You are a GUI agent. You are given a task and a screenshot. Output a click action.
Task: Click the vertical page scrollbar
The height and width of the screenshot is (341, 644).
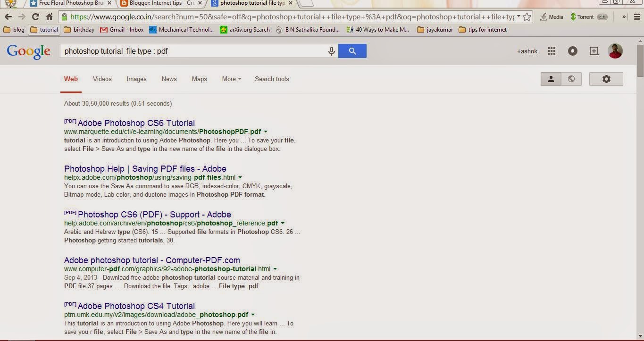pyautogui.click(x=640, y=60)
